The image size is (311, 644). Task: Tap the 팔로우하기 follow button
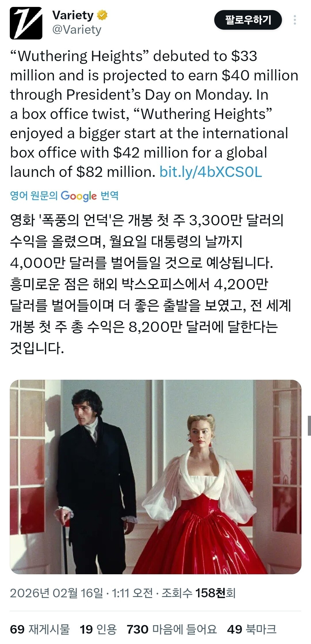click(x=248, y=20)
